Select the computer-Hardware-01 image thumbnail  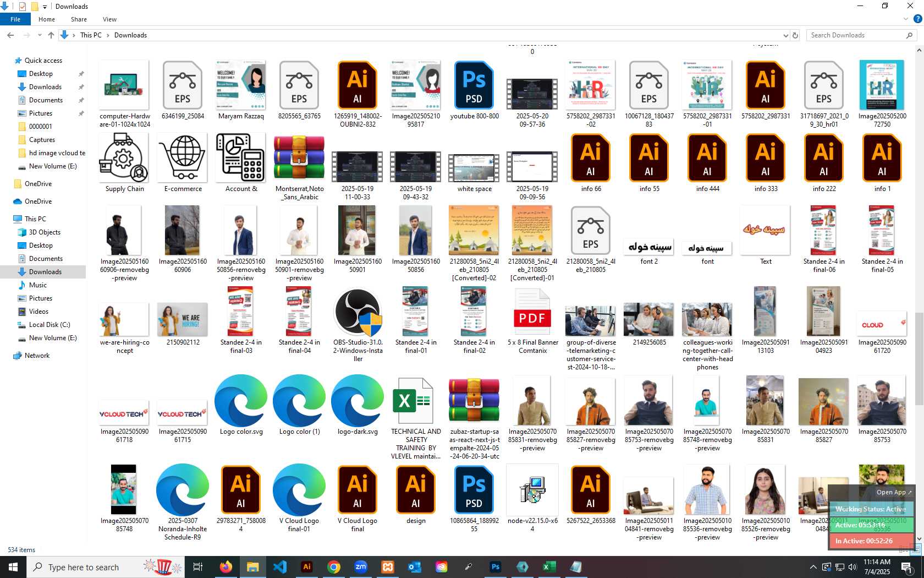[x=124, y=95]
